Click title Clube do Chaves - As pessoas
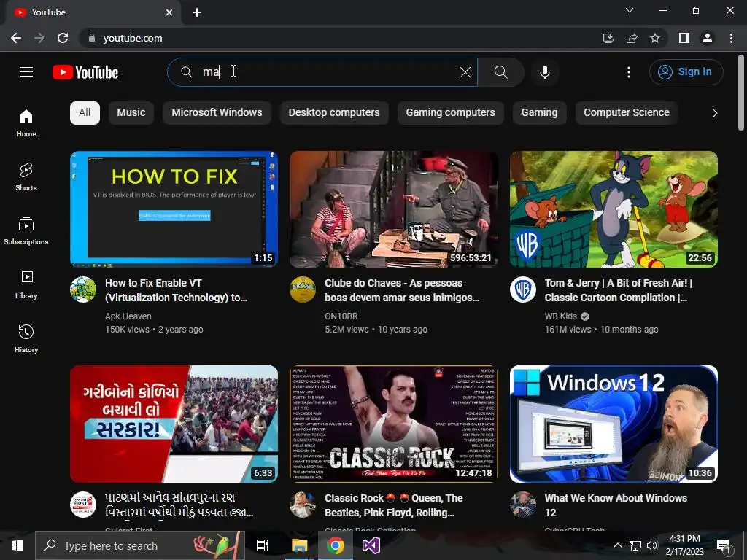 [402, 290]
